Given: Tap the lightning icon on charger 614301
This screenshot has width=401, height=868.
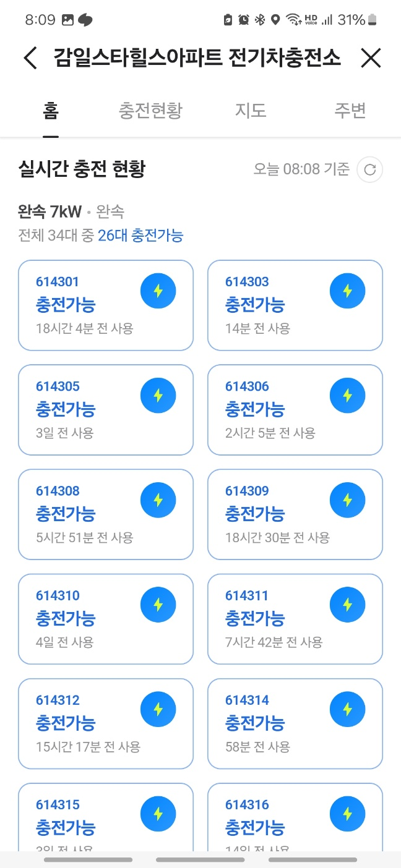Looking at the screenshot, I should (158, 290).
